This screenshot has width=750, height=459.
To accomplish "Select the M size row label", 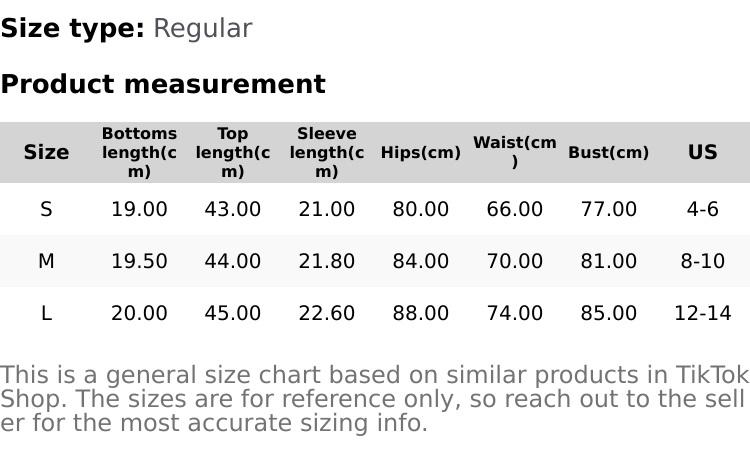I will [46, 261].
